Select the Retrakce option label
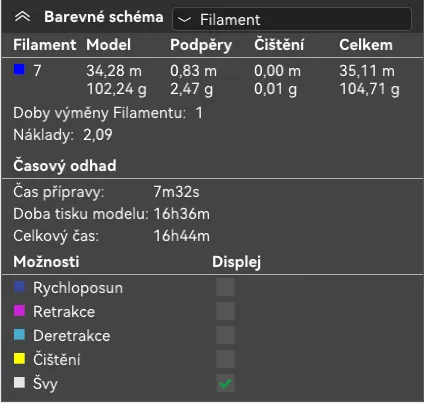 (64, 312)
